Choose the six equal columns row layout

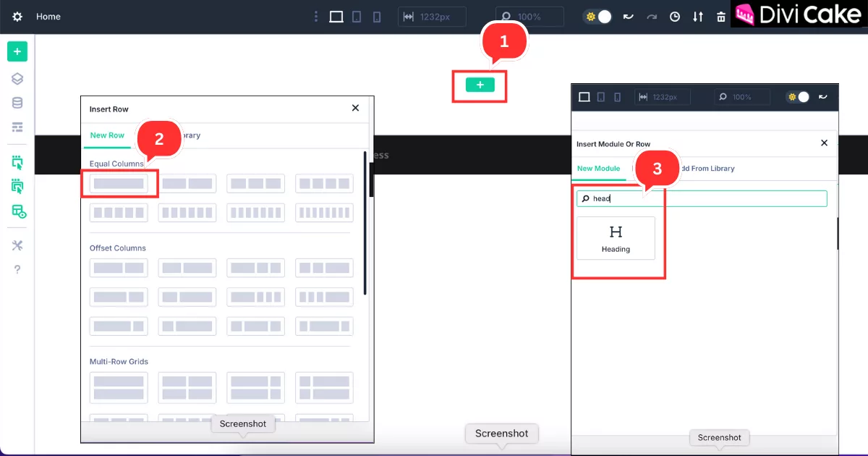tap(187, 213)
